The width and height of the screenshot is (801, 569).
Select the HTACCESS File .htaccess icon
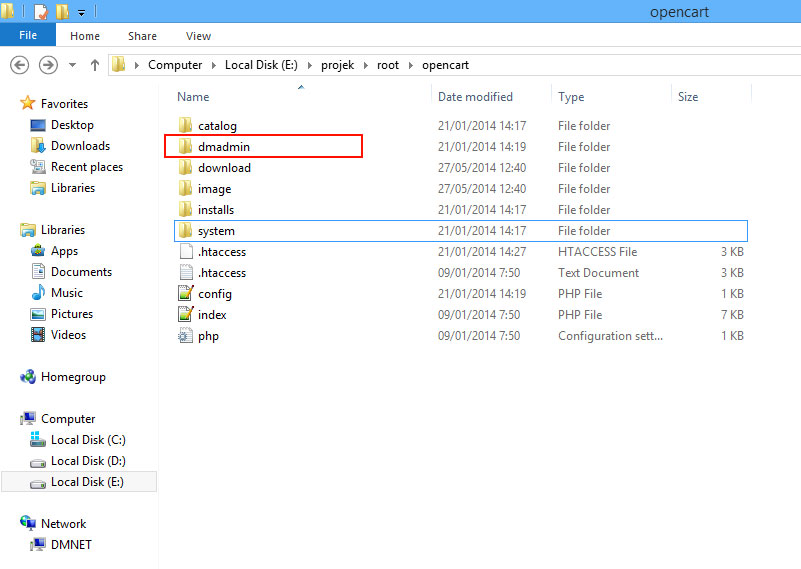pos(186,251)
